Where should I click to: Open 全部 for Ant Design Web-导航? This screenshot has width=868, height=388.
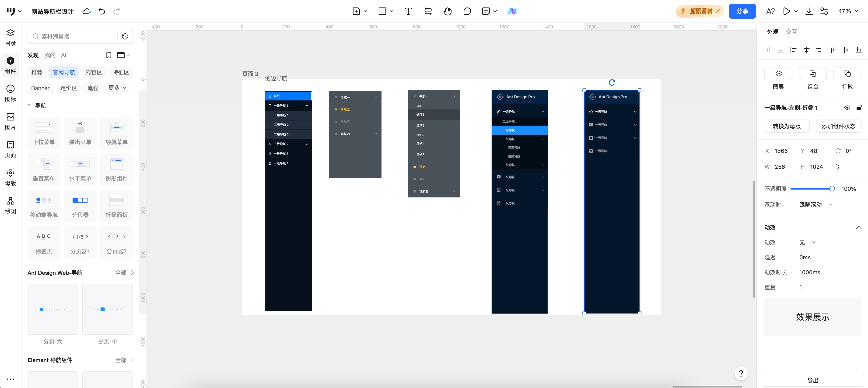pos(124,273)
